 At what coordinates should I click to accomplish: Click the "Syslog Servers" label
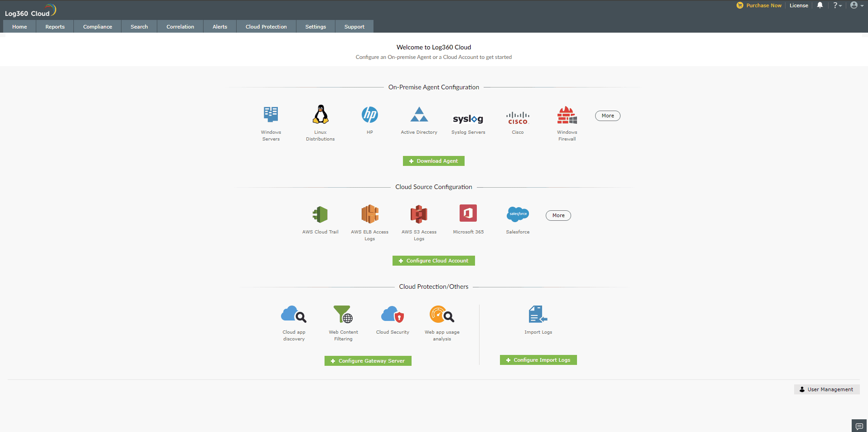coord(468,132)
